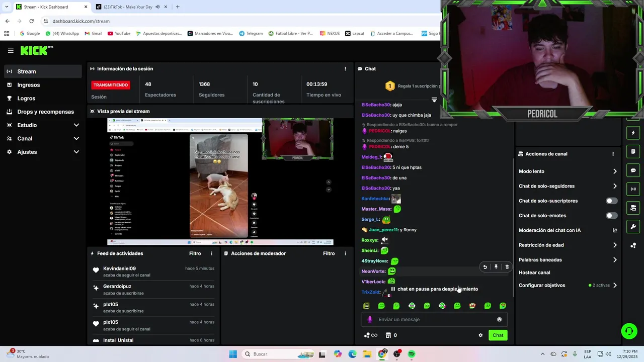Click the browser address bar URL
This screenshot has height=362, width=644.
[81, 21]
